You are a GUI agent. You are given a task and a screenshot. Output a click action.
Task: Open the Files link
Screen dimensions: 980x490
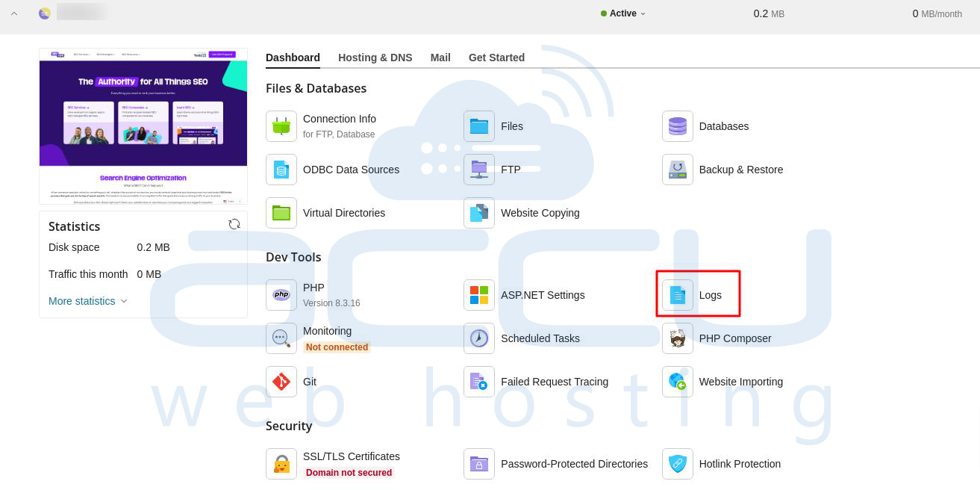click(x=512, y=126)
